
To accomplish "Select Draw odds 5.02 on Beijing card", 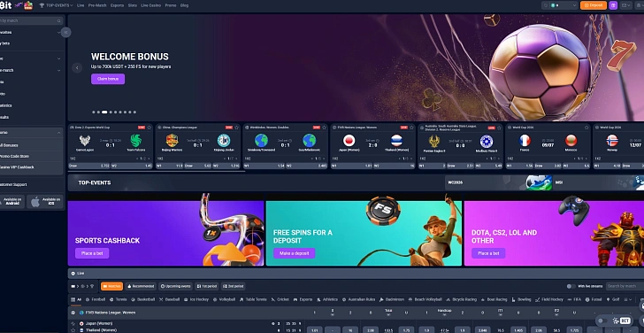I will pyautogui.click(x=197, y=166).
